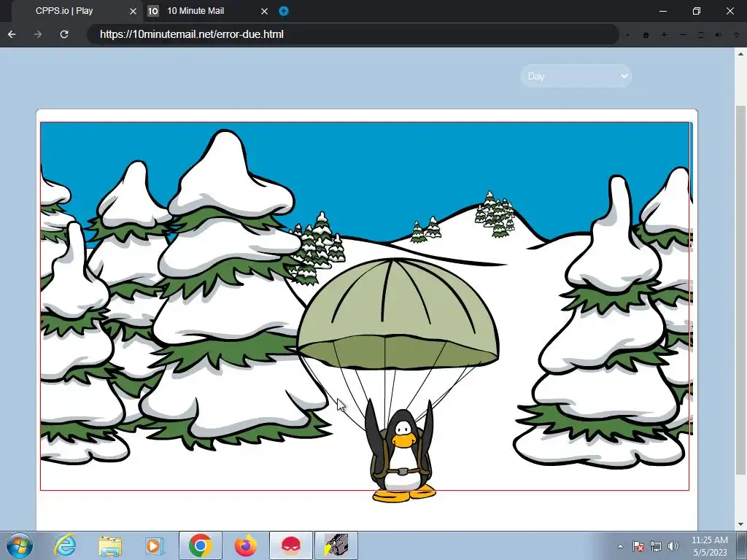This screenshot has height=560, width=747.
Task: Open the media player taskbar icon
Action: tap(155, 545)
